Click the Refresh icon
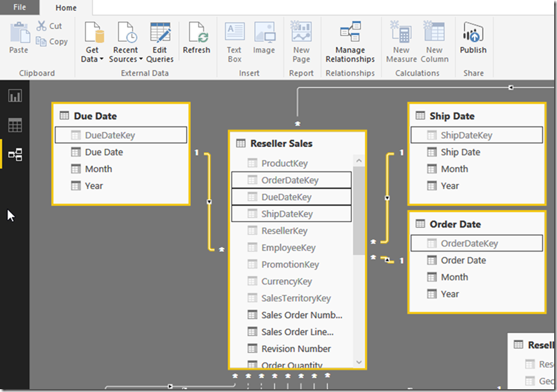This screenshot has width=557, height=392. tap(198, 32)
